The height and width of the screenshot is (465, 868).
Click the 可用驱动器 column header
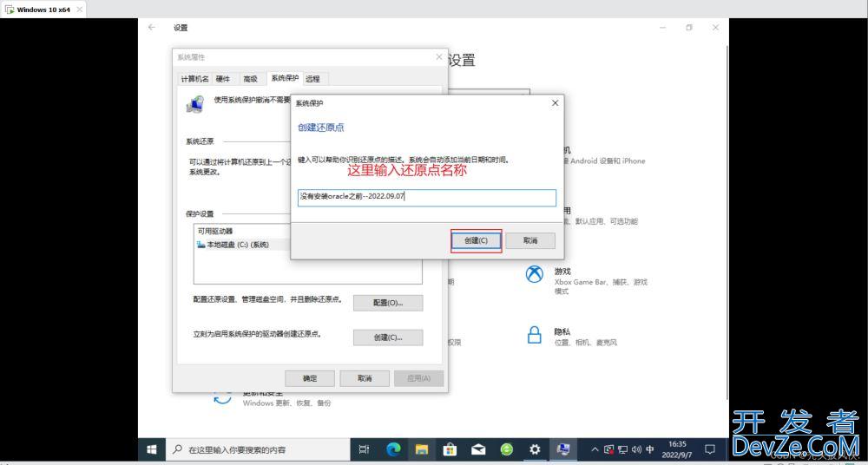tap(215, 231)
